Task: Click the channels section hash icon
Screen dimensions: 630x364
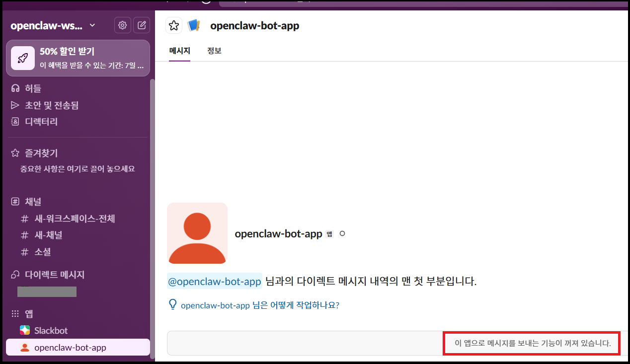Action: pos(15,202)
